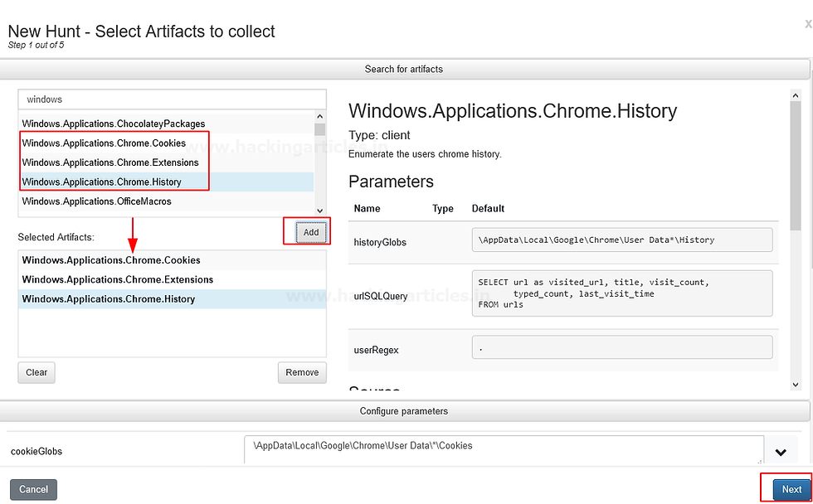Clear all selected artifacts
This screenshot has height=504, width=813.
pyautogui.click(x=37, y=372)
